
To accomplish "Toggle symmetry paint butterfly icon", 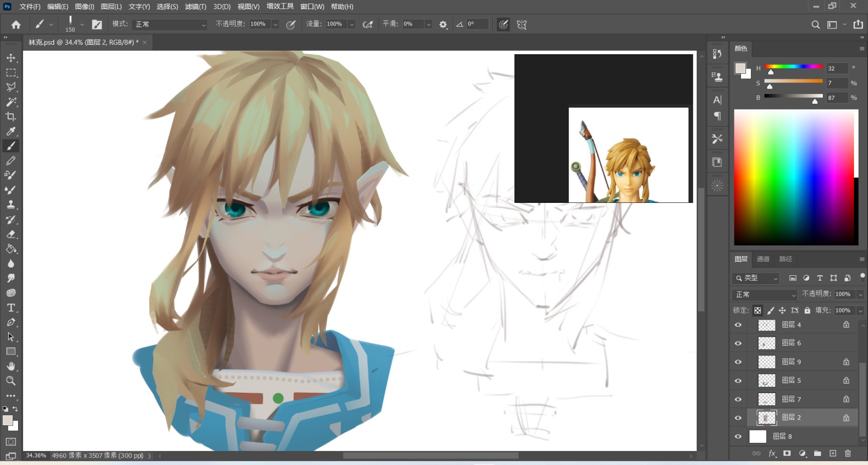I will [522, 25].
